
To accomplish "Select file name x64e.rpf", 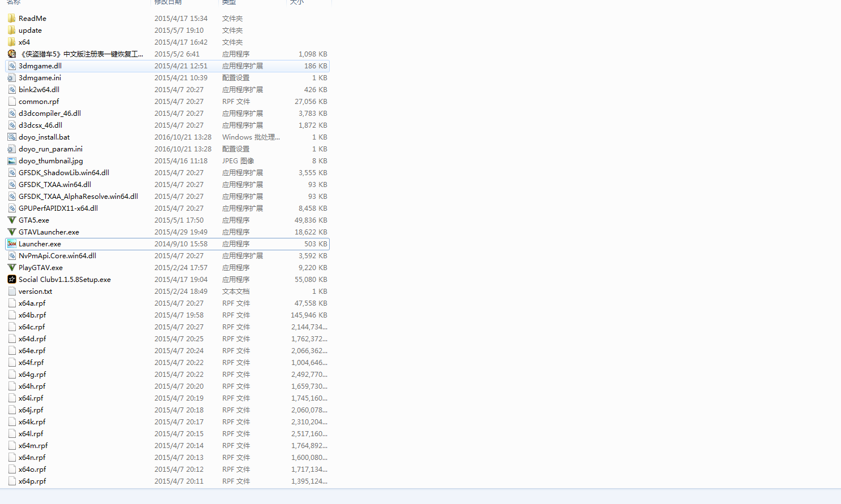I will [x=32, y=350].
